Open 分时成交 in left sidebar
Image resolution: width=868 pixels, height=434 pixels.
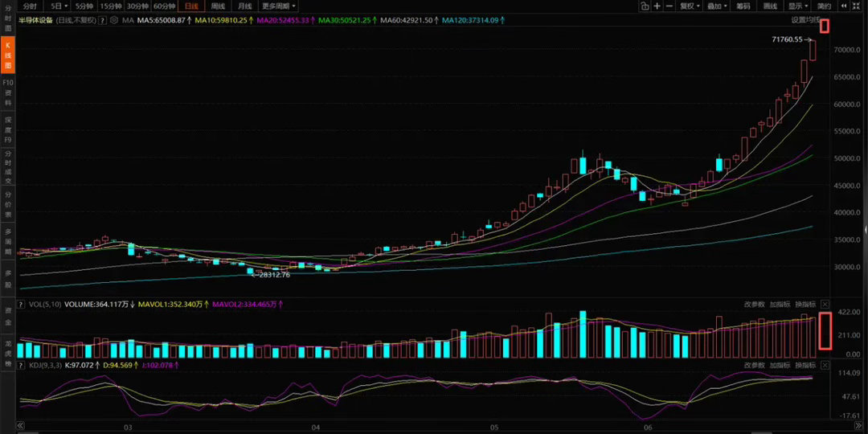pos(8,166)
